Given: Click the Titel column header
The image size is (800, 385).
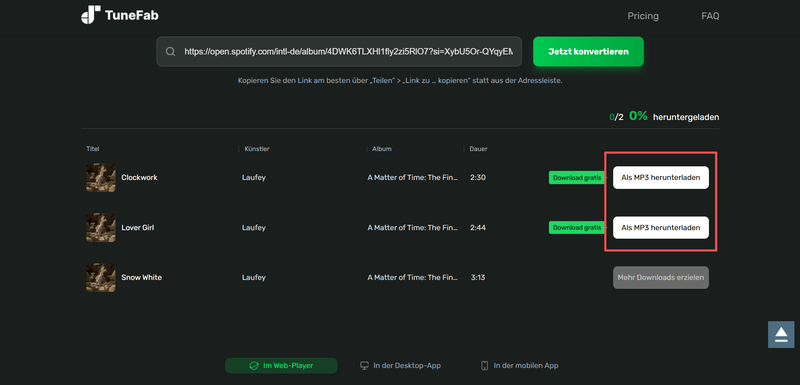Looking at the screenshot, I should click(x=93, y=149).
